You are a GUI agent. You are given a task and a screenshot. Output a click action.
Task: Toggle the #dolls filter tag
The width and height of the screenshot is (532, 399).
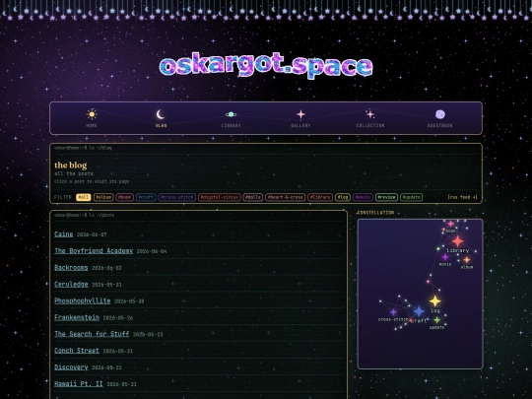point(253,197)
